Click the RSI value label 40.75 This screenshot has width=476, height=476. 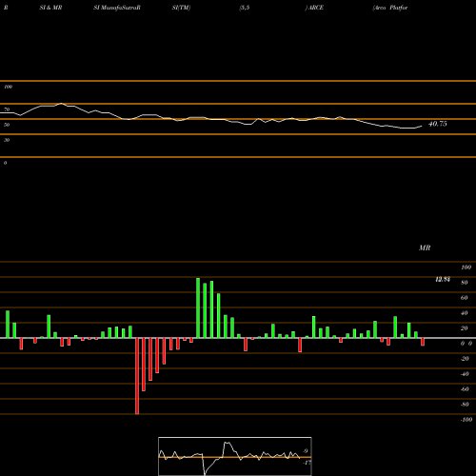(438, 124)
